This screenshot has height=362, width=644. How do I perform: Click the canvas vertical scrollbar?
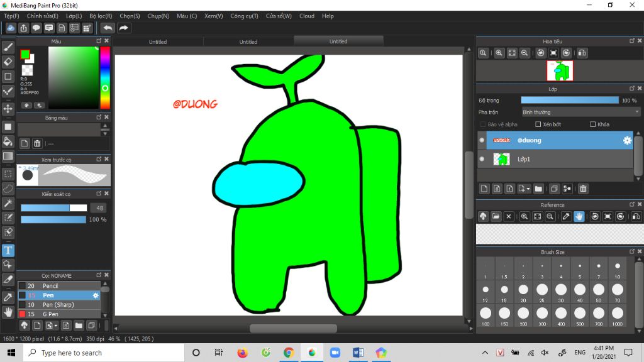469,185
